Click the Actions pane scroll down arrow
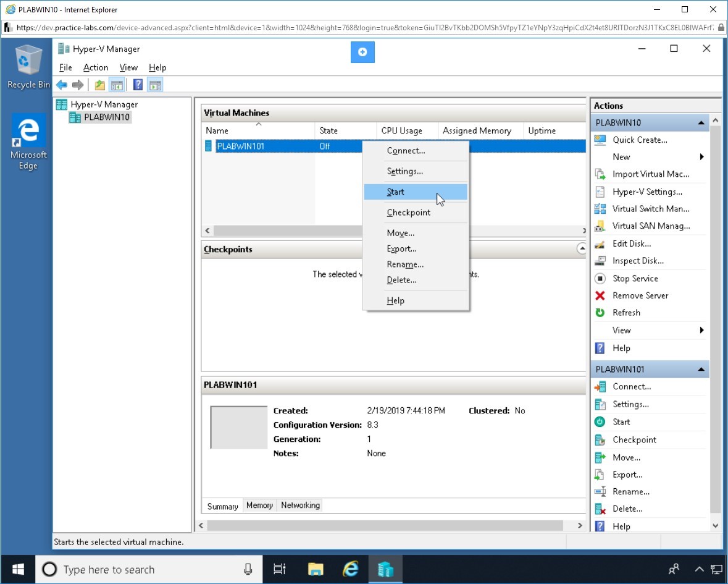The image size is (728, 584). [x=716, y=526]
